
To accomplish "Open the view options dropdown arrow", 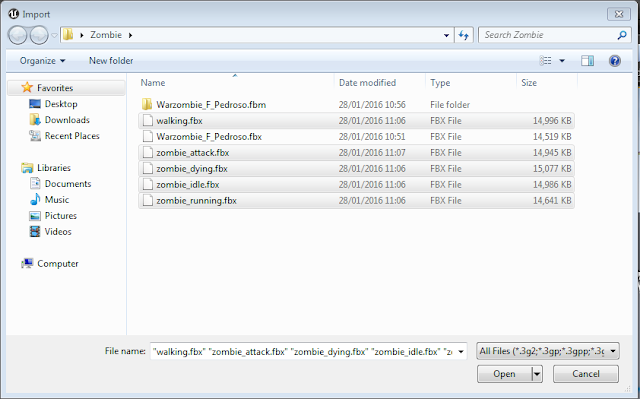I will (562, 61).
